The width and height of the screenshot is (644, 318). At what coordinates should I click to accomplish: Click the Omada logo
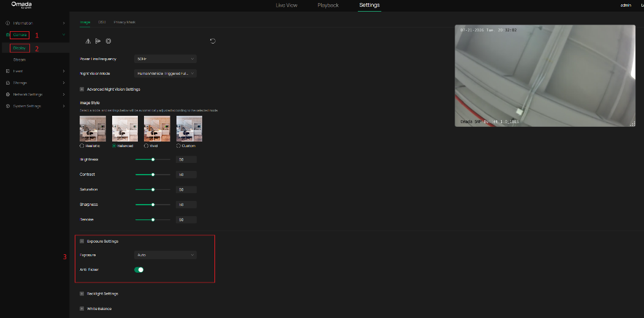point(21,5)
